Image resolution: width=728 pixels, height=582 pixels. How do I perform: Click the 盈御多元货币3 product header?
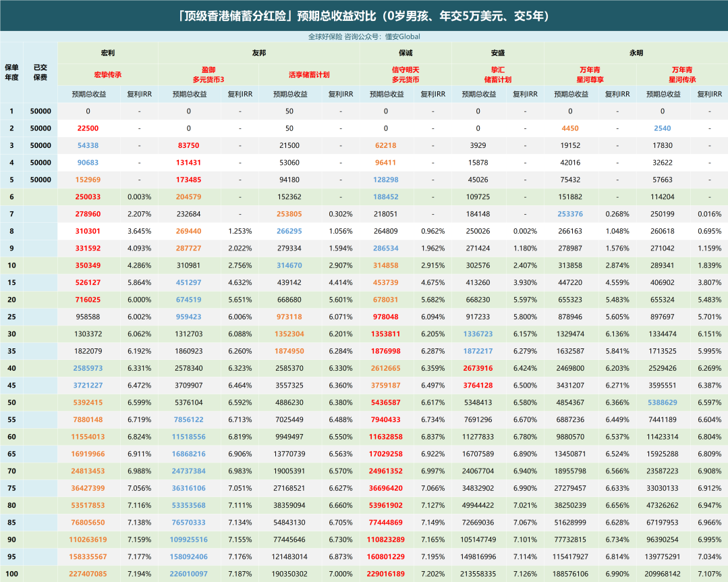click(208, 74)
